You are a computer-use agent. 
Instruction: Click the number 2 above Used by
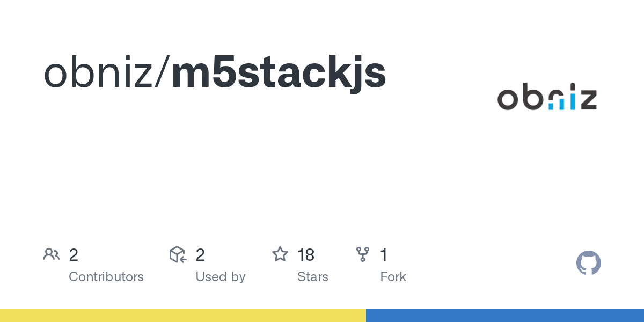(x=200, y=255)
